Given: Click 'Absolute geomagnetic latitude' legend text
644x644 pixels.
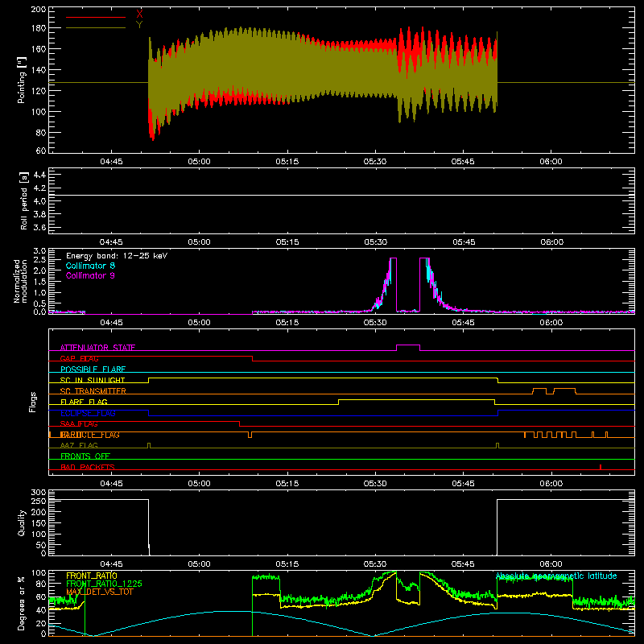Looking at the screenshot, I should point(556,576).
